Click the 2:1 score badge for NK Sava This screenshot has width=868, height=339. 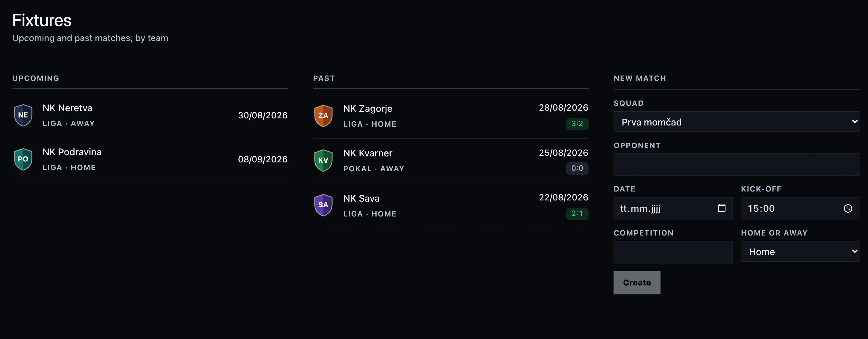coord(577,213)
